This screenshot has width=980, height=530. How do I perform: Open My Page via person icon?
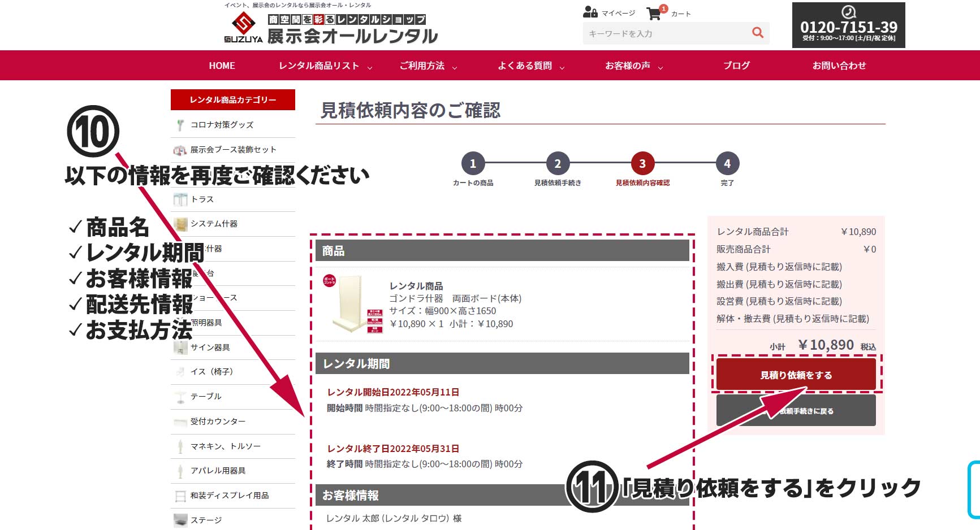[x=590, y=12]
